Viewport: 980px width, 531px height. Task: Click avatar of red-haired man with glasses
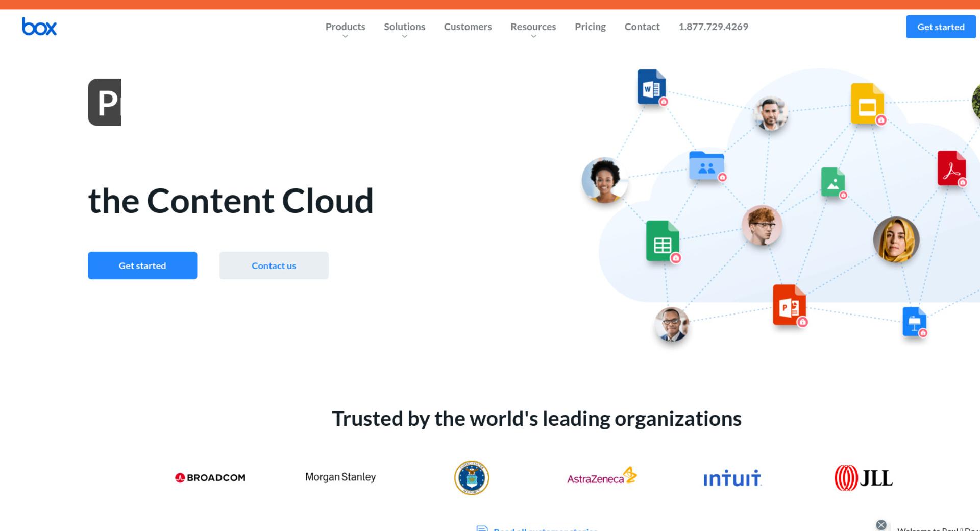762,225
